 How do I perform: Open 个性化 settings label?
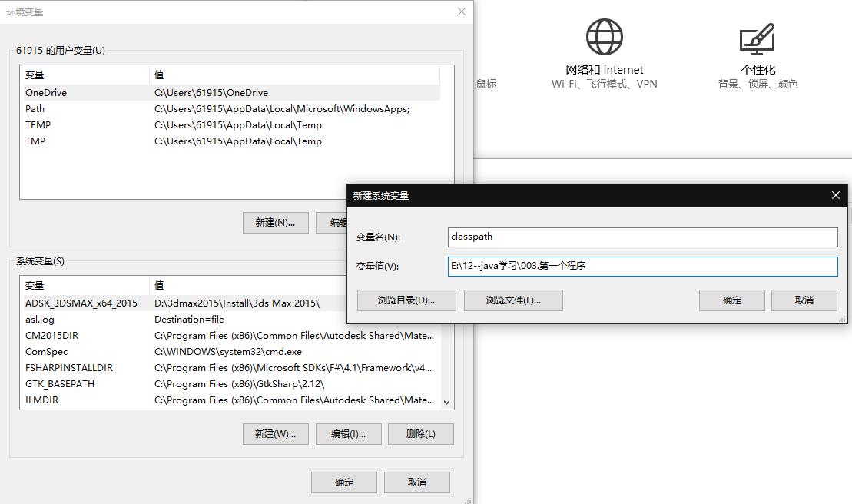click(758, 69)
